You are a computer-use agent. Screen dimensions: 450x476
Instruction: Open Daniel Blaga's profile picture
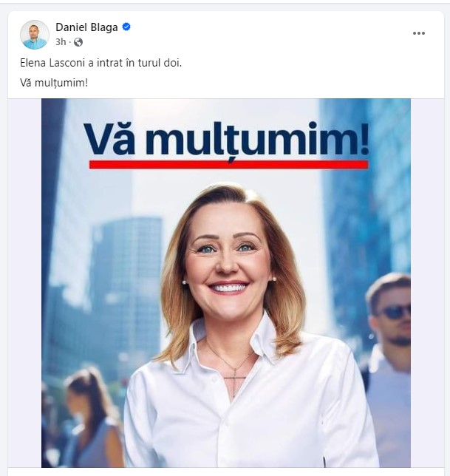tap(35, 35)
